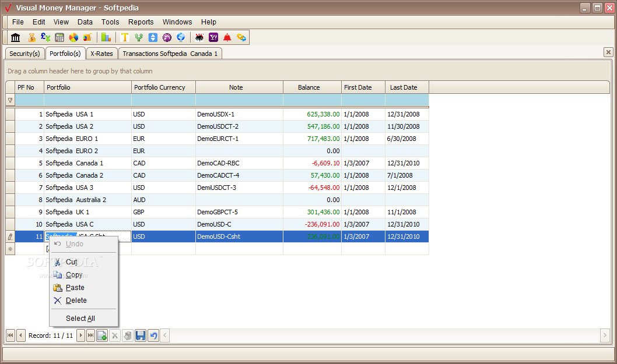Insert a new record with navigator button
Screen dimensions: 617x364
(x=102, y=335)
